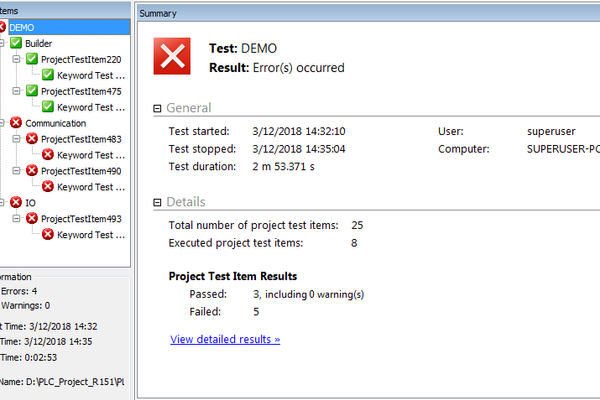The width and height of the screenshot is (600, 400).
Task: Click the red error icon beside DEMO
Action: tap(2, 27)
